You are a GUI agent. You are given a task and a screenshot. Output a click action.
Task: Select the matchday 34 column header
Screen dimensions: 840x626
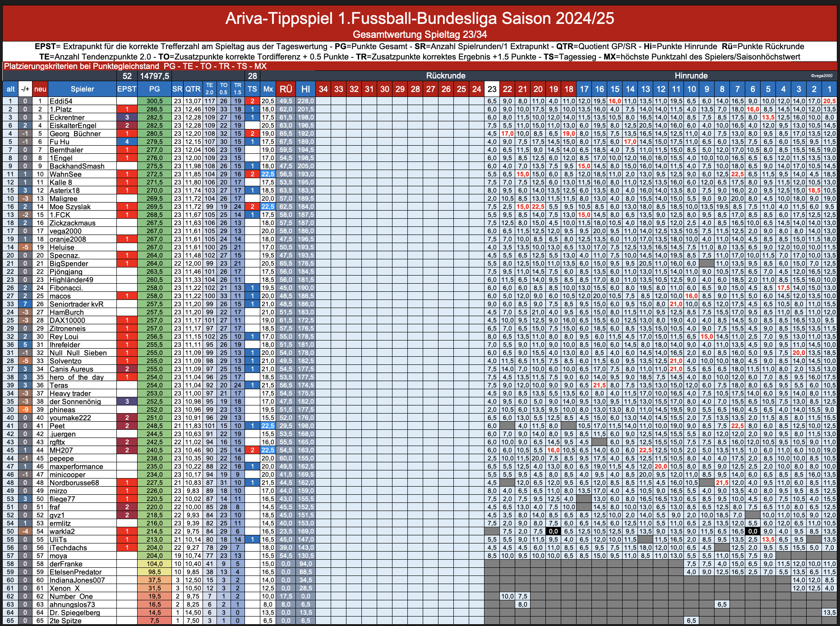tap(323, 89)
